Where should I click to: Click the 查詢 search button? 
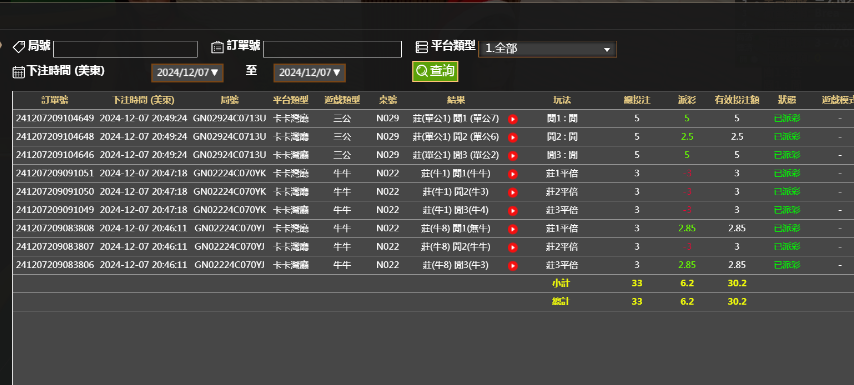click(x=435, y=71)
